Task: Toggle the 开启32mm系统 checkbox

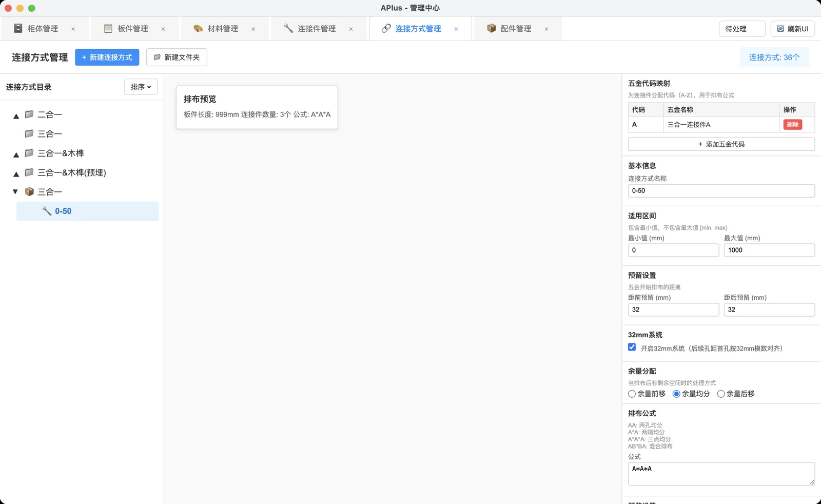Action: [x=632, y=347]
